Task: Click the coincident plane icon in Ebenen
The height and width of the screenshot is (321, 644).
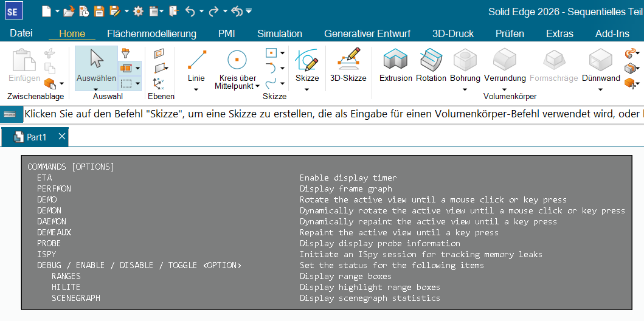Action: coord(159,53)
